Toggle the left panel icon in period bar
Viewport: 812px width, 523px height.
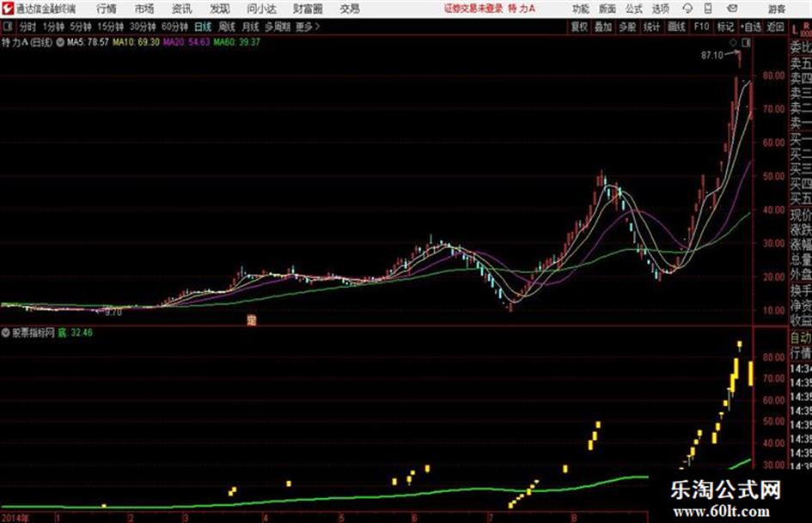7,27
